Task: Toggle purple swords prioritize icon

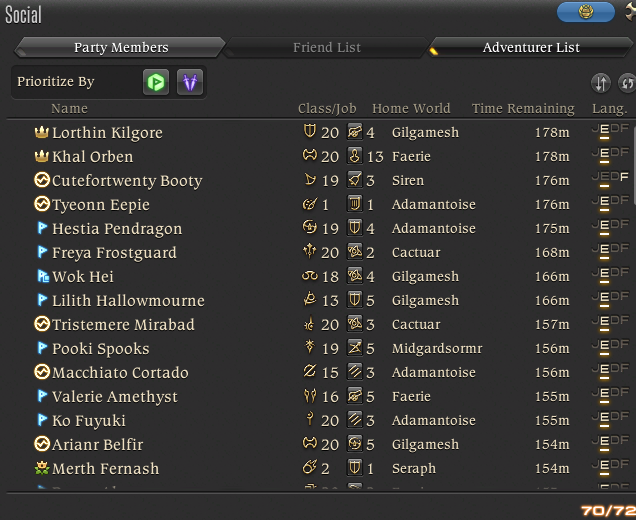Action: pos(190,83)
